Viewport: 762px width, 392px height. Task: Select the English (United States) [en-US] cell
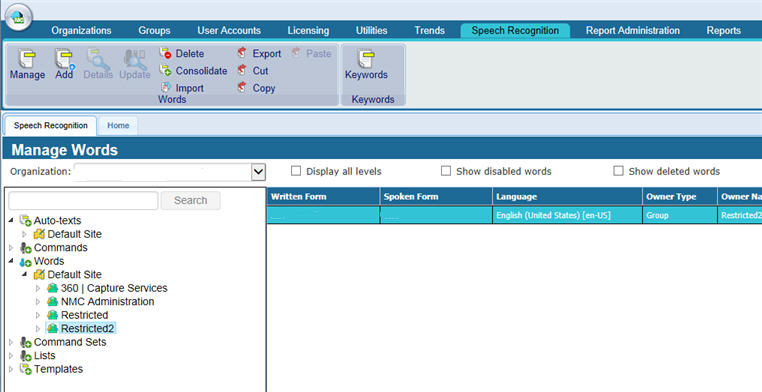pos(567,215)
